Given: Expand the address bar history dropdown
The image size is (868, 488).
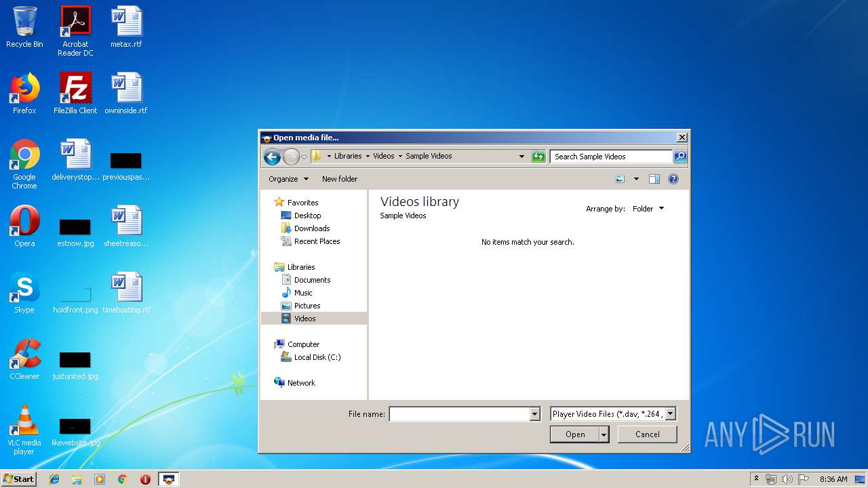Looking at the screenshot, I should click(521, 157).
